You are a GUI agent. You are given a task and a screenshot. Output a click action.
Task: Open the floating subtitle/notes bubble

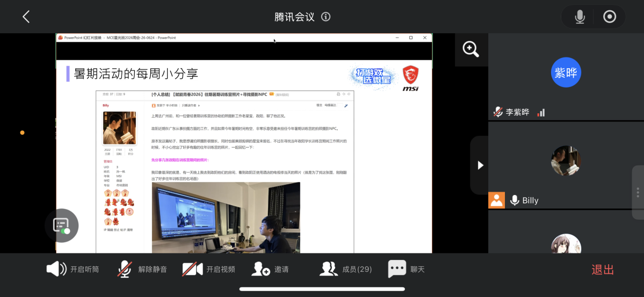pos(62,226)
